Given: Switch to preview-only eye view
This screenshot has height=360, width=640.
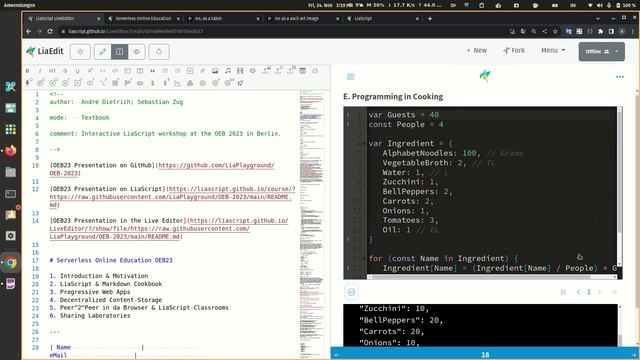Looking at the screenshot, I should [x=137, y=52].
